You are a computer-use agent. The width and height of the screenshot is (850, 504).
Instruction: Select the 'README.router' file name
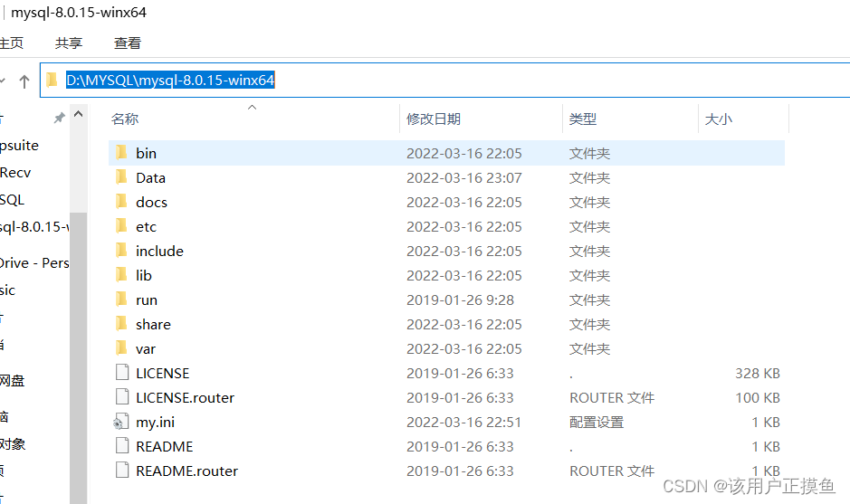point(186,471)
